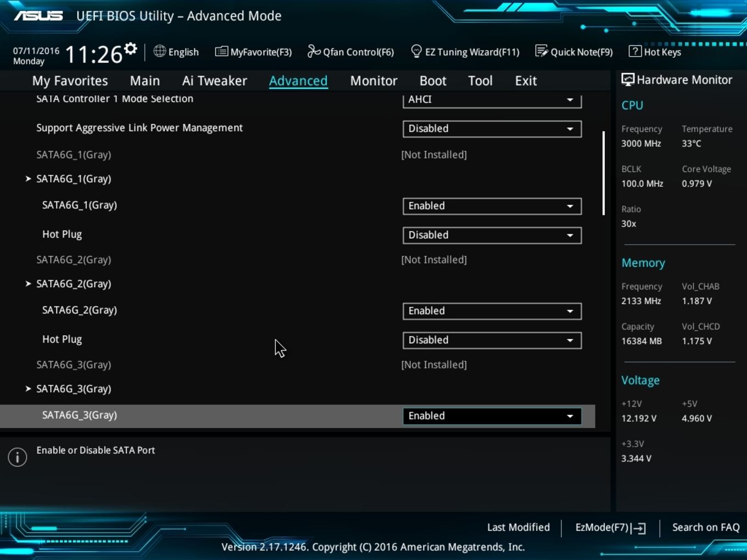Click the CPU heading in Hardware Monitor
Image resolution: width=747 pixels, height=560 pixels.
[x=632, y=105]
